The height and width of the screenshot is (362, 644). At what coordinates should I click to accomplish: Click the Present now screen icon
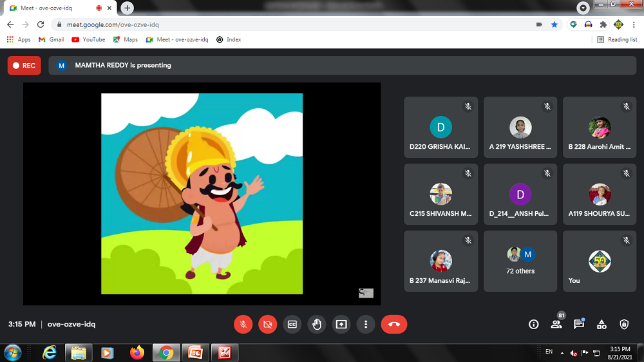(x=341, y=325)
